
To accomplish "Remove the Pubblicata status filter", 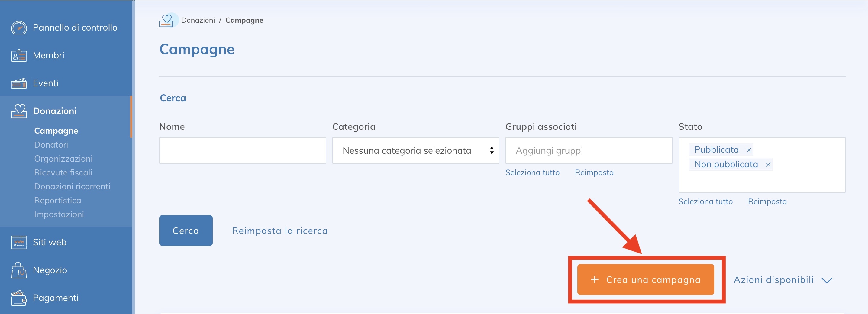I will coord(749,149).
